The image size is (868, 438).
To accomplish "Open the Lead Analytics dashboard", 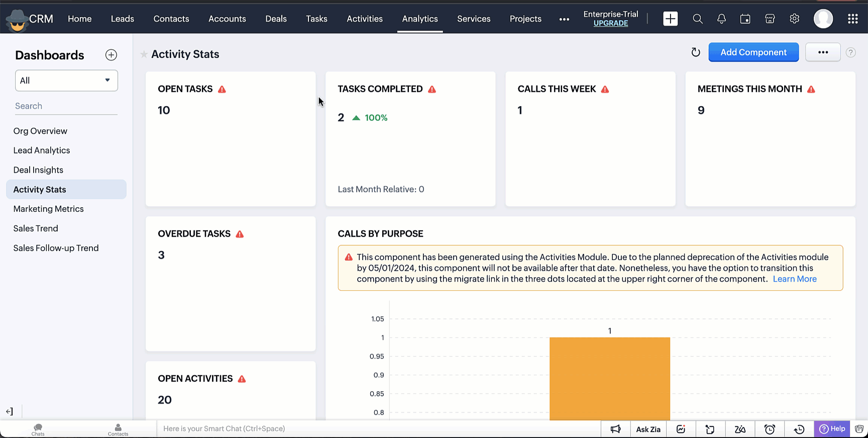I will [x=42, y=150].
